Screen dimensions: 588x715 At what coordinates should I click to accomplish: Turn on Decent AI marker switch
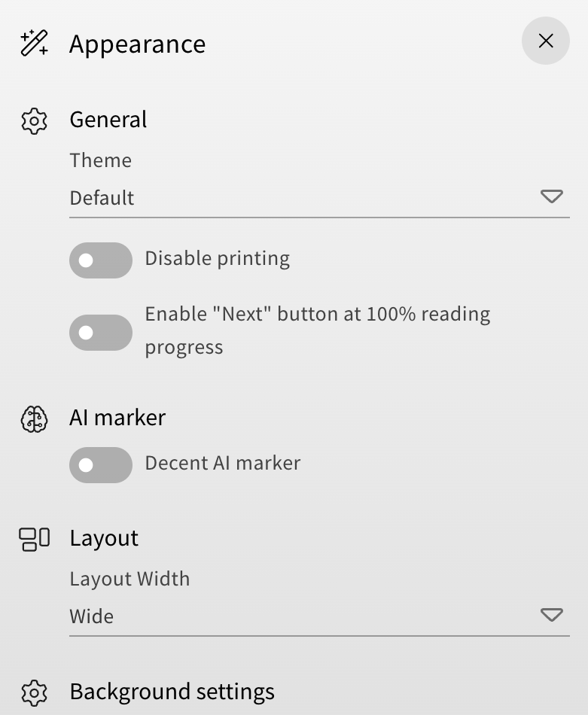[x=101, y=465]
